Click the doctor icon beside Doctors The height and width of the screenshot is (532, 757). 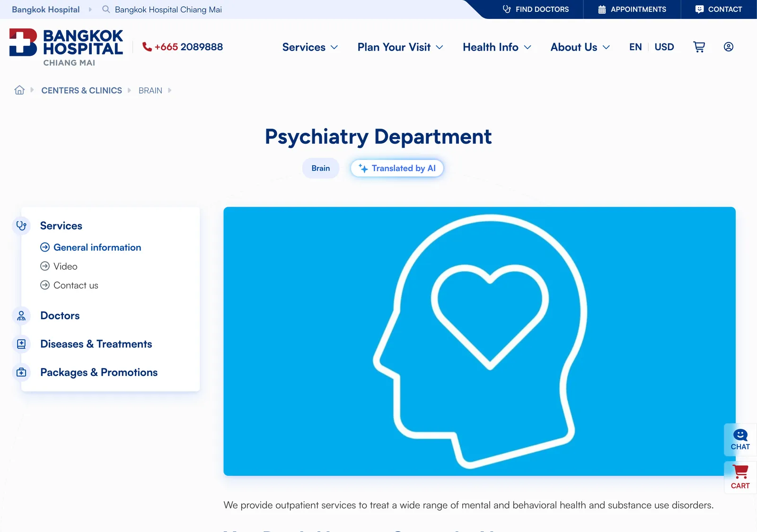click(x=21, y=315)
